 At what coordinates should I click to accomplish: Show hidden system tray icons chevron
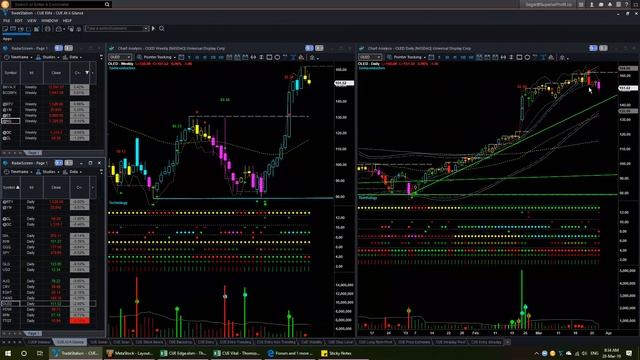[x=536, y=353]
